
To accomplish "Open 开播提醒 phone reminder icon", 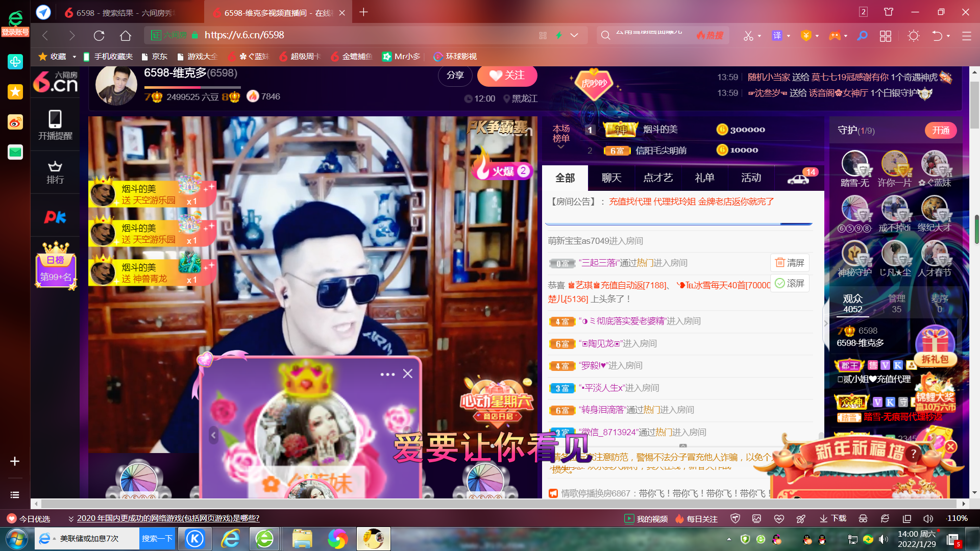I will pyautogui.click(x=55, y=125).
